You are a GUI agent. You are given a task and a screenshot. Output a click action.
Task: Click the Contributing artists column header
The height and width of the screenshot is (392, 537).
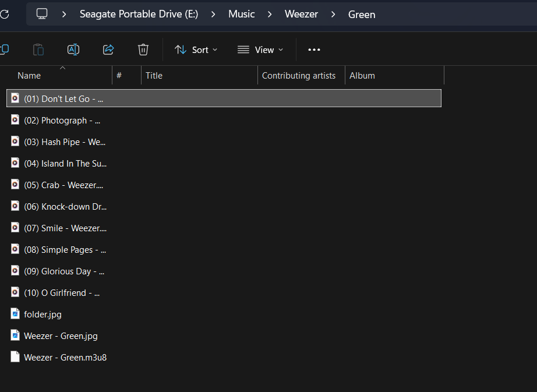point(298,76)
